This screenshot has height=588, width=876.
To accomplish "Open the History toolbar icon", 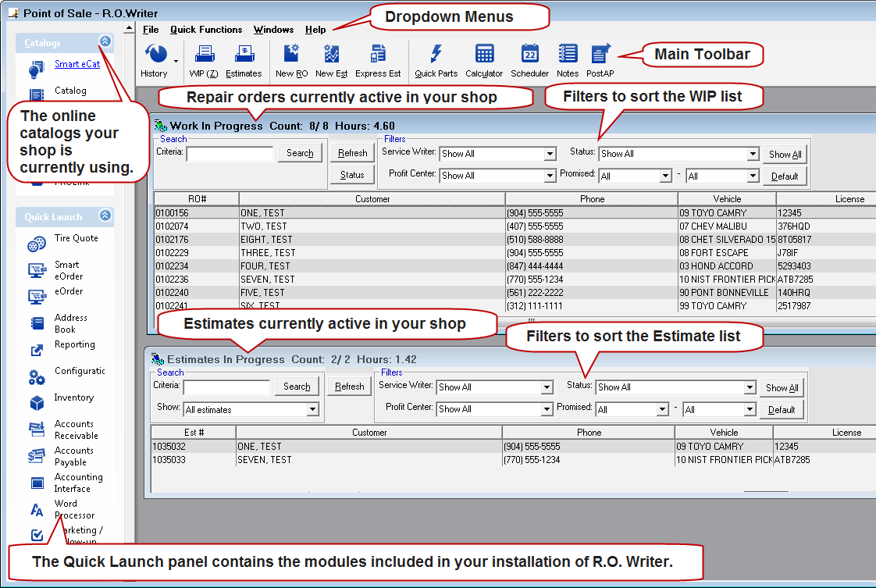I will (x=156, y=55).
